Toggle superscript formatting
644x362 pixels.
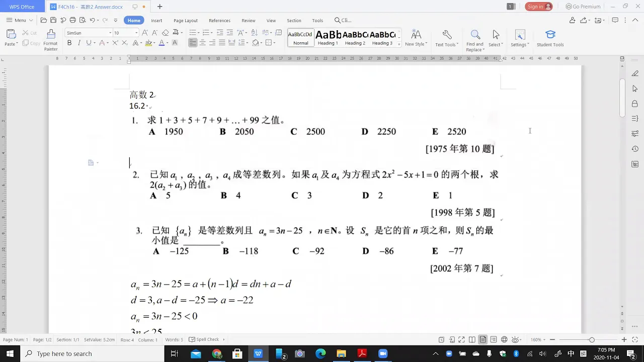(x=115, y=43)
